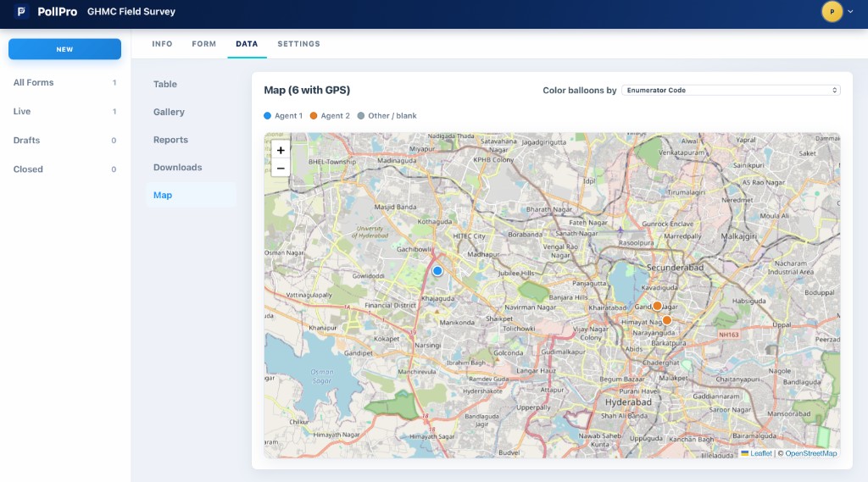Click orange marker at Gandhi Nagar
Screen dimensions: 868x482
tap(657, 306)
